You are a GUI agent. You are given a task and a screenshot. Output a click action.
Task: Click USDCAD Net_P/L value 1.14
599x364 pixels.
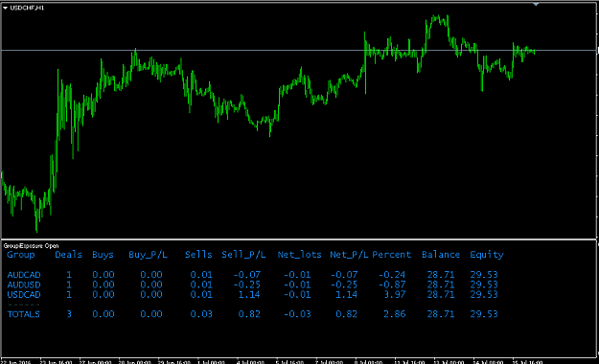[347, 295]
